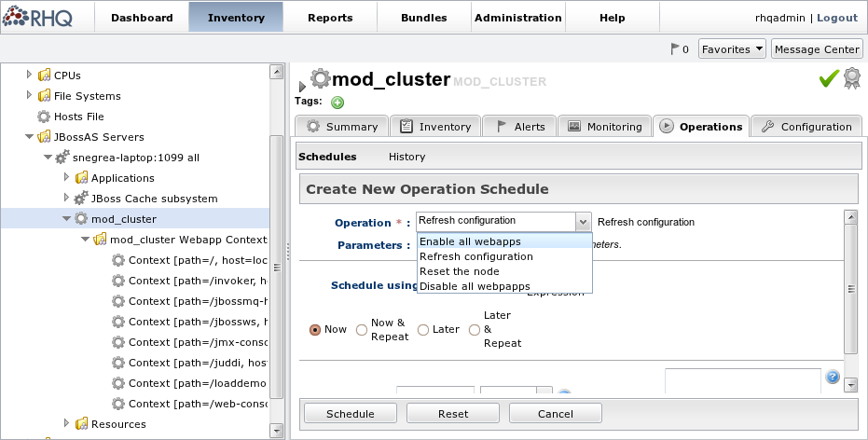Click the JBossAS Servers folder icon

(45, 137)
